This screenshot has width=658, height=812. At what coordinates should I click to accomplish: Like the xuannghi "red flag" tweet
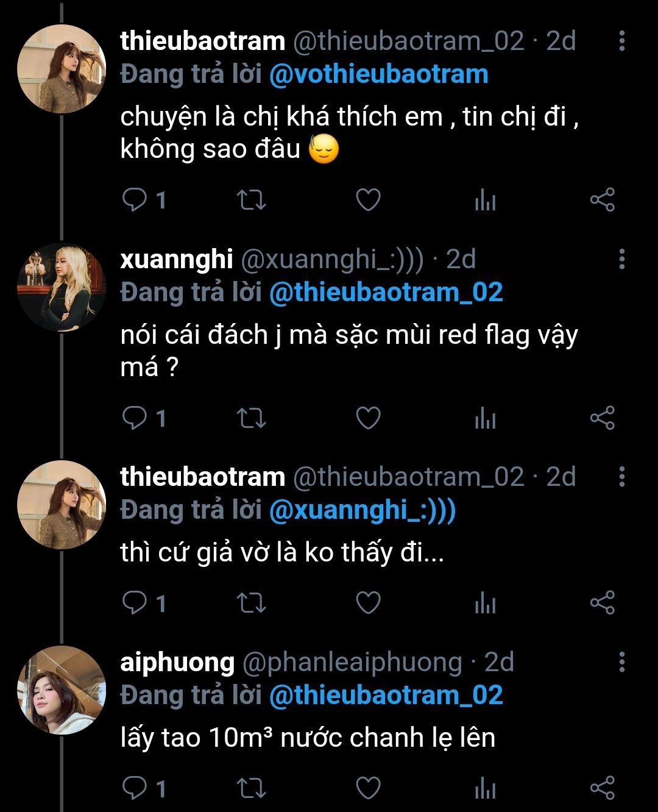368,418
